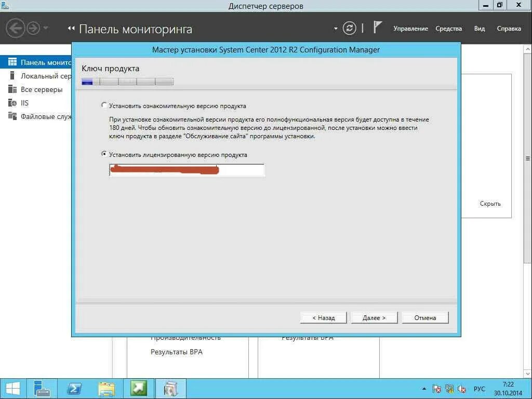Open the Средства menu in Server Manager
The image size is (532, 399).
(x=448, y=29)
